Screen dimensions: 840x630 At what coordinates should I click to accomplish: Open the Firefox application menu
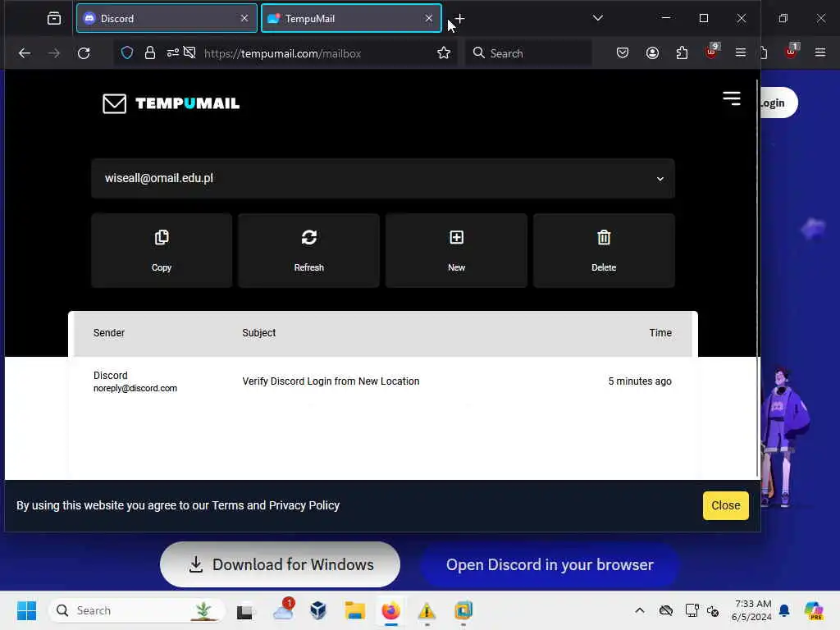741,52
